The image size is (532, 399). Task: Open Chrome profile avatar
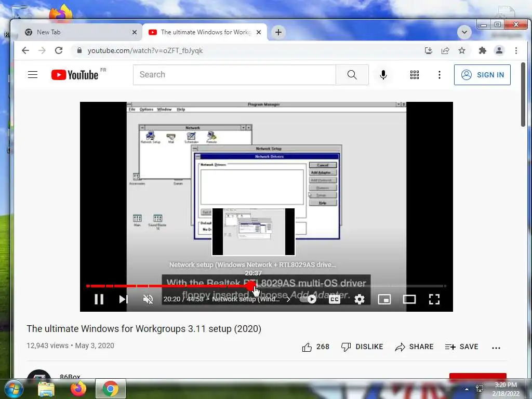point(499,50)
